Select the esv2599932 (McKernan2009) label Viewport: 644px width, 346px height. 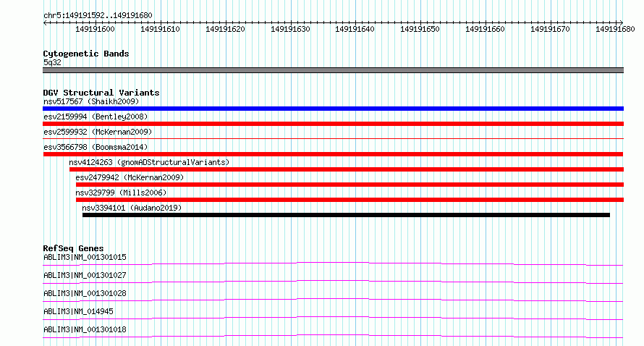[x=98, y=132]
